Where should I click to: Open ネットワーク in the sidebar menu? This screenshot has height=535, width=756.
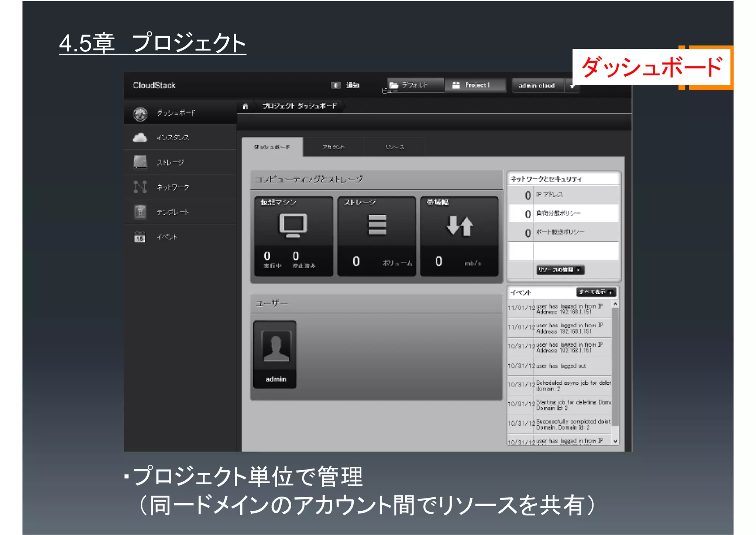click(x=180, y=187)
